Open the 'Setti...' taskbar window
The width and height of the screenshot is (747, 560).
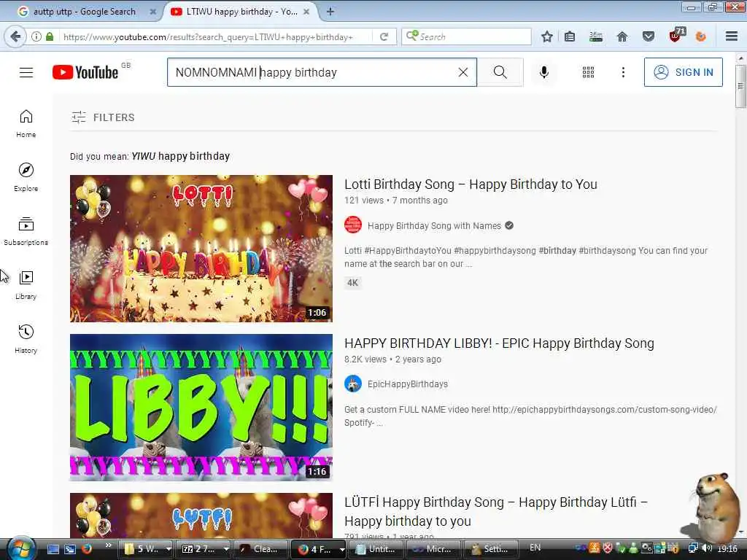[492, 549]
